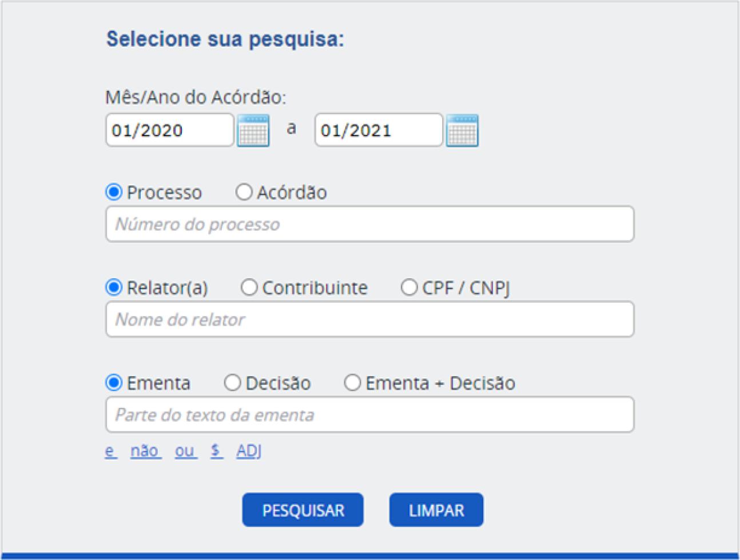Click the start month/year field showing 01/2020

[169, 130]
